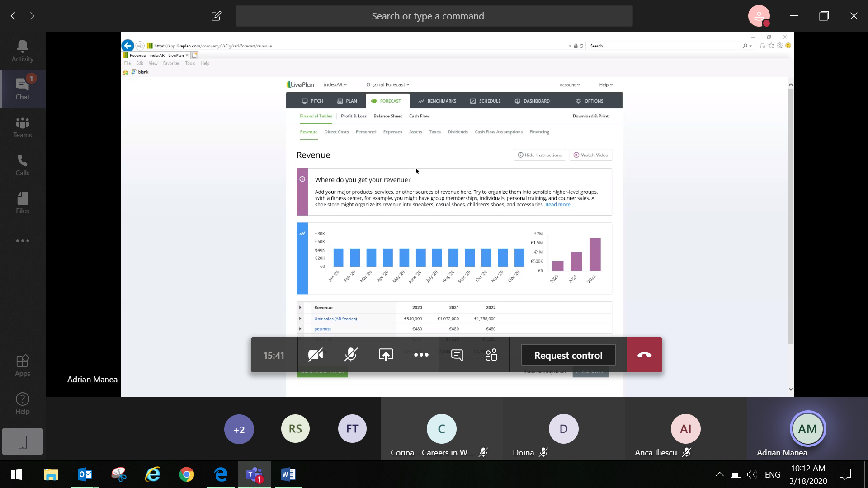Image resolution: width=868 pixels, height=488 pixels.
Task: Show the meeting conversation panel
Action: (457, 355)
